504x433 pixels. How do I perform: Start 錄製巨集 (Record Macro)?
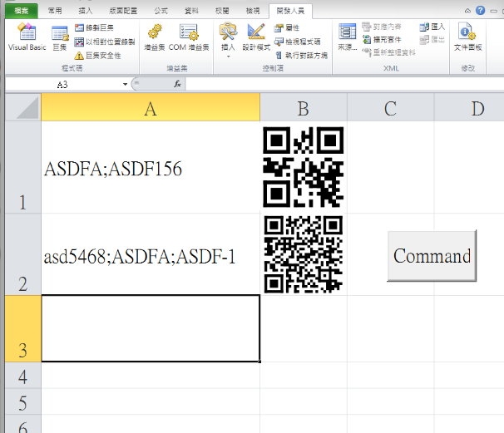(94, 27)
